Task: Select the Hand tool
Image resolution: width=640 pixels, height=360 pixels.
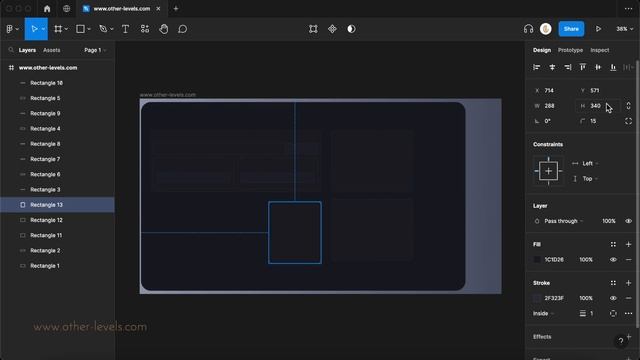Action: (x=164, y=29)
